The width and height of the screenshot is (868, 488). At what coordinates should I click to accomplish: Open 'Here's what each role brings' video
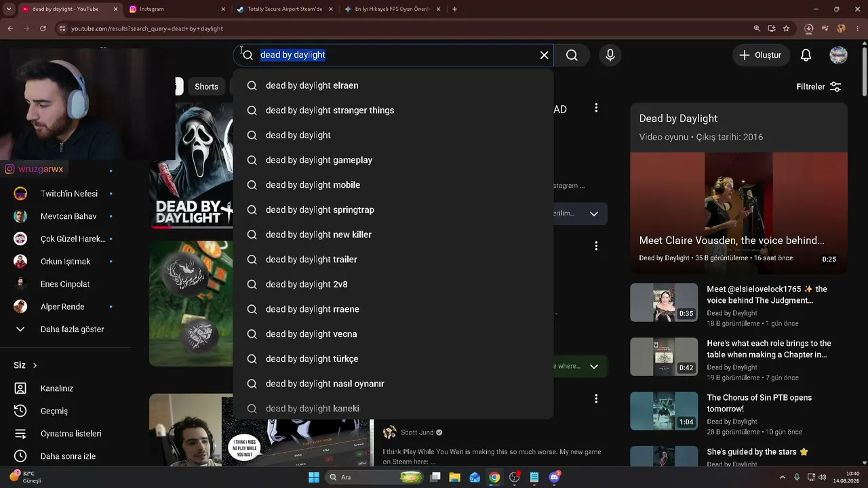click(x=664, y=357)
